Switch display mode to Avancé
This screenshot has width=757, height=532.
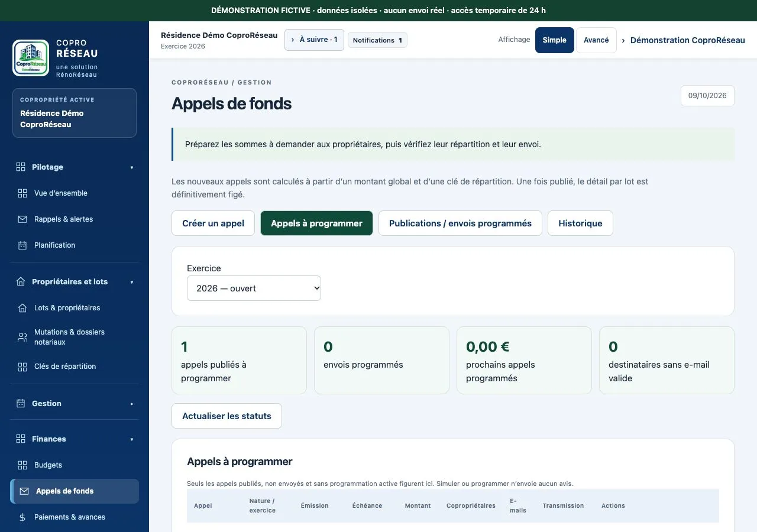596,40
